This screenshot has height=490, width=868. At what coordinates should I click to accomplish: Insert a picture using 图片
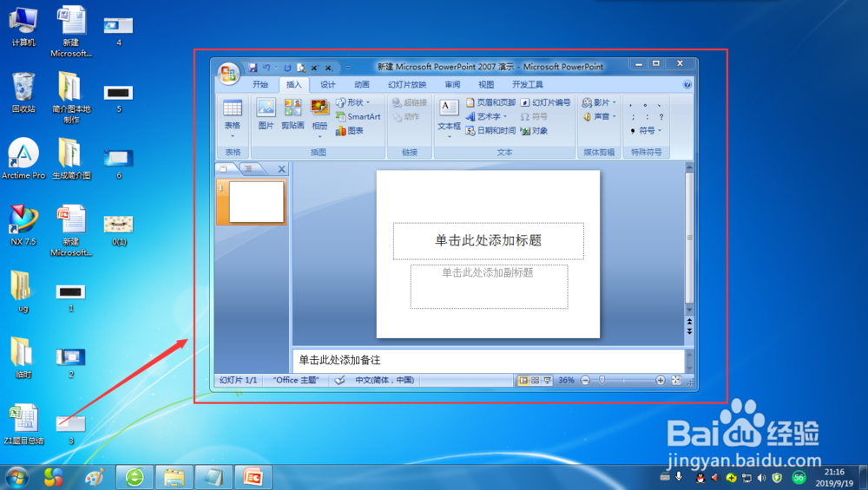tap(266, 114)
